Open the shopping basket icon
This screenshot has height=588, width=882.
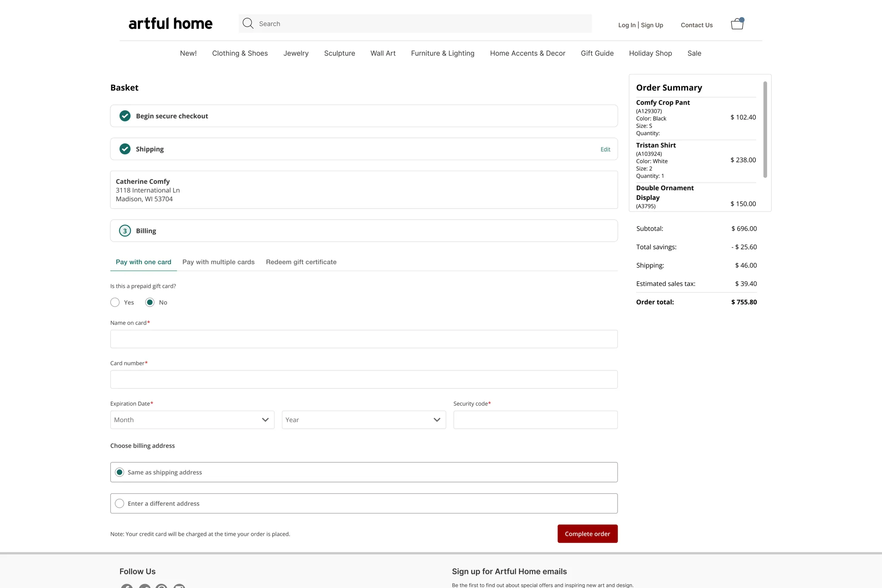tap(737, 24)
